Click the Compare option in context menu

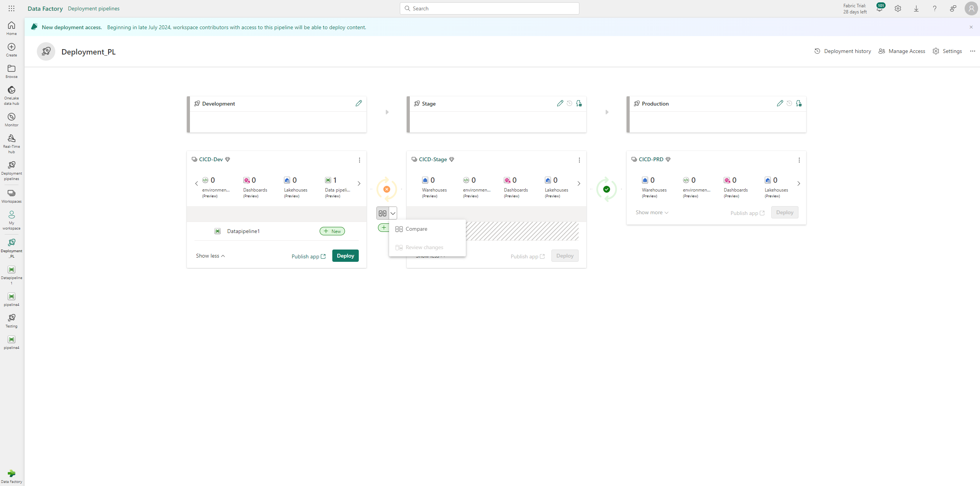coord(416,229)
